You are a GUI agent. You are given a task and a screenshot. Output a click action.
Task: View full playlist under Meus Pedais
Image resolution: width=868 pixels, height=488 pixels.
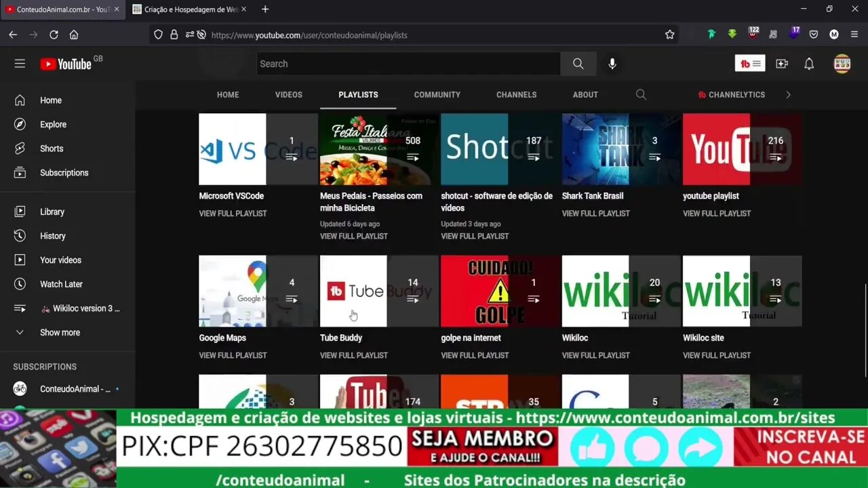click(354, 237)
